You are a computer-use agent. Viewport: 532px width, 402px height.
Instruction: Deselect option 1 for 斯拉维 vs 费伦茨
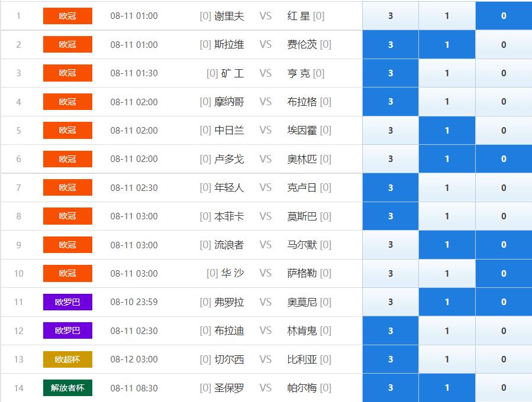(x=447, y=44)
